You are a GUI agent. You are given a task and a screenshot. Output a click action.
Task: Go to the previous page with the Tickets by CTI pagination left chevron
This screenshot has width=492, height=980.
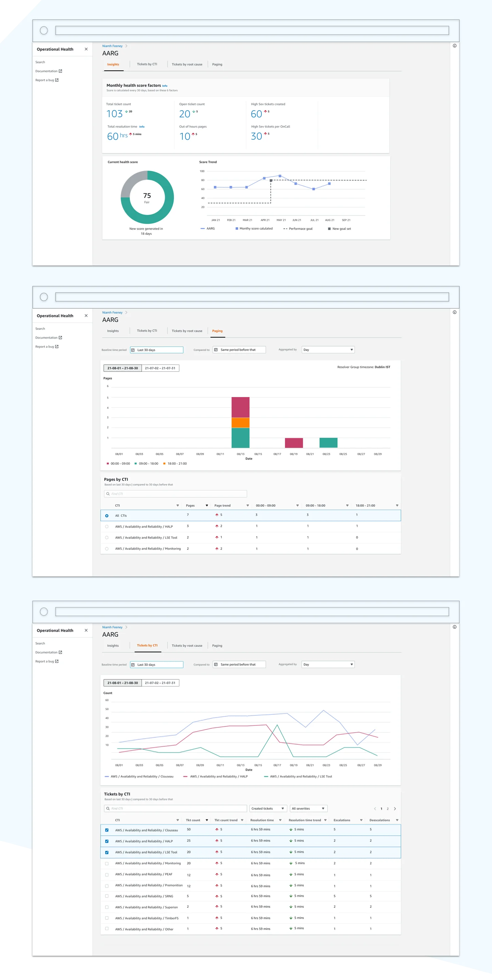click(375, 808)
